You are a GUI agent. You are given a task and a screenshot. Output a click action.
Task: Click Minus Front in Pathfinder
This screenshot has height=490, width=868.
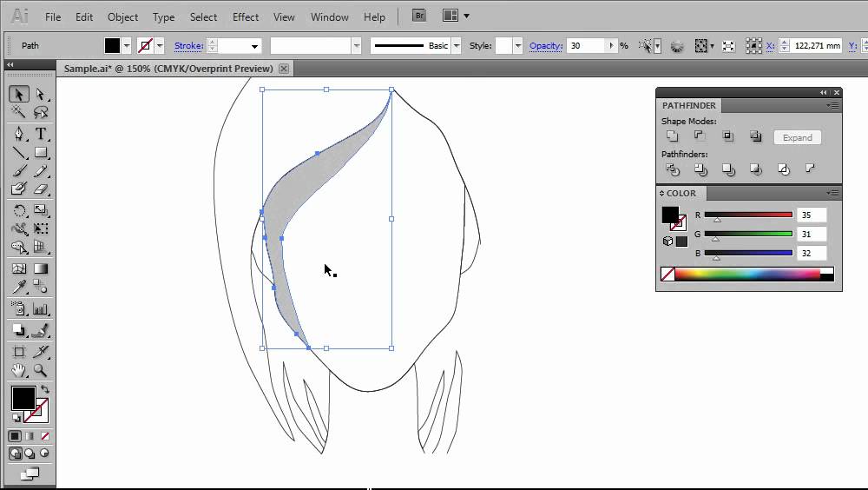700,136
